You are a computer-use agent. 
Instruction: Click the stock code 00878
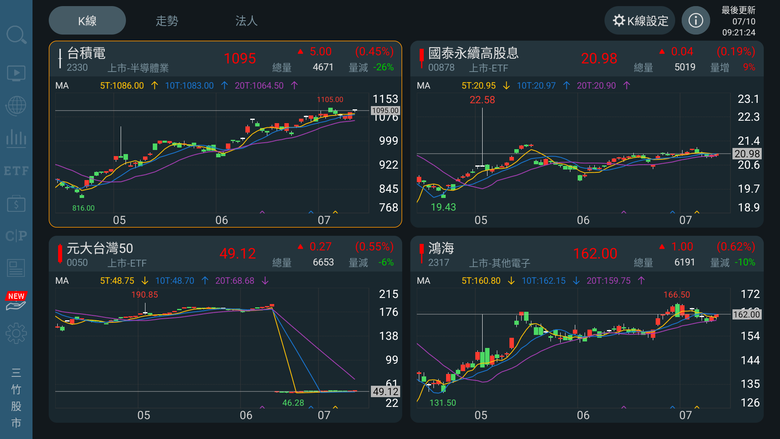pos(441,68)
